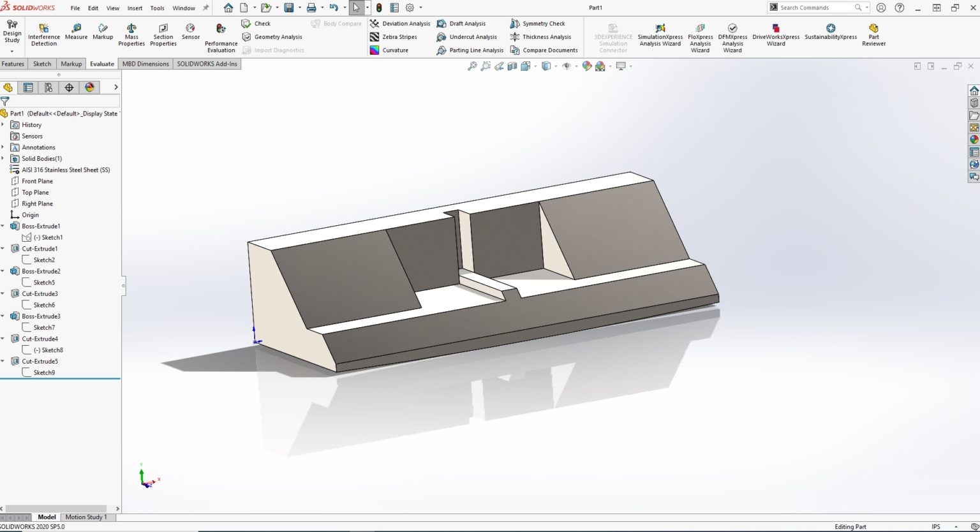
Task: Open the DisplayManager tab icon
Action: point(89,87)
